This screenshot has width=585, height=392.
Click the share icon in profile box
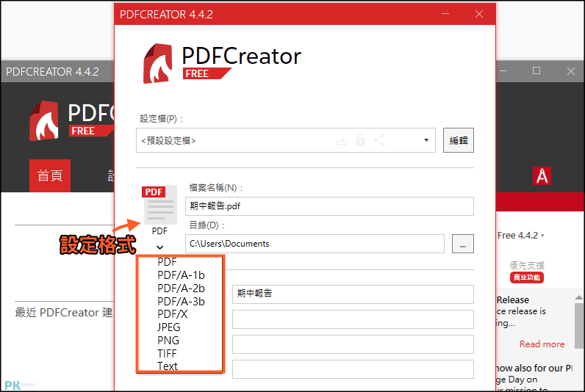[379, 140]
